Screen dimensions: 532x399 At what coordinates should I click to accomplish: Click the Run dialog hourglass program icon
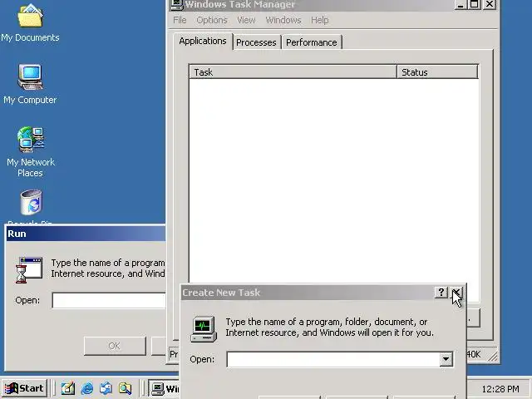[x=28, y=270]
